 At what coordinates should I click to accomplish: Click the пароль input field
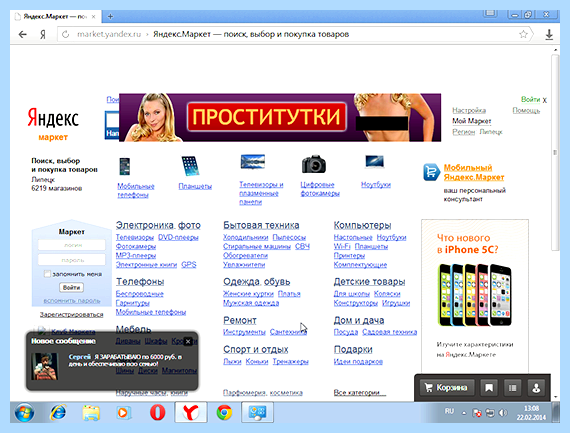point(72,260)
